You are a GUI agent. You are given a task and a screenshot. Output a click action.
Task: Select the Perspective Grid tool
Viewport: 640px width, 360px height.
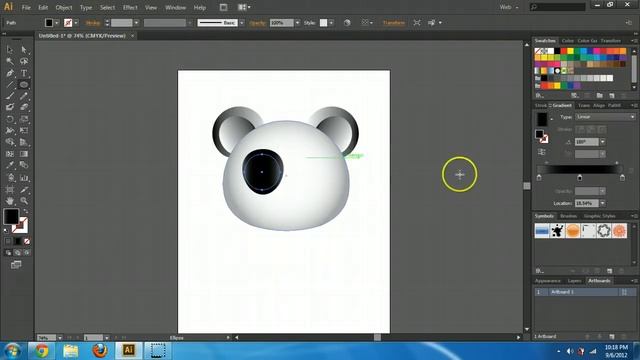[x=24, y=142]
